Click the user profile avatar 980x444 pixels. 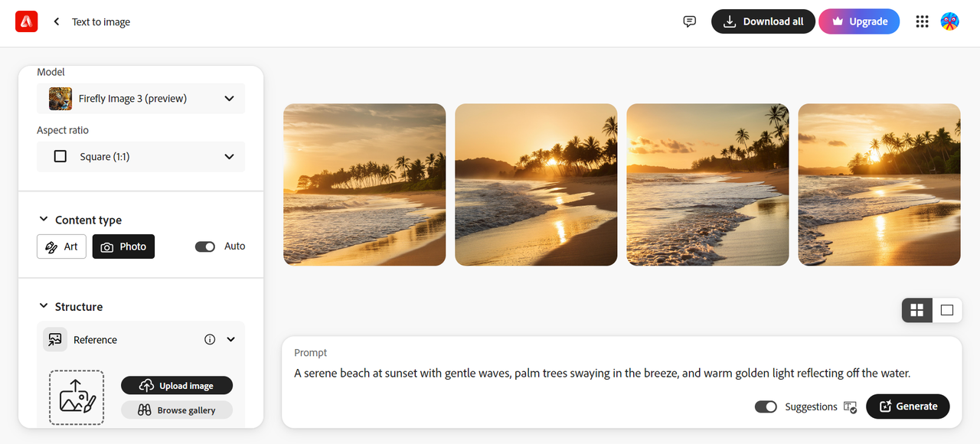[x=950, y=21]
